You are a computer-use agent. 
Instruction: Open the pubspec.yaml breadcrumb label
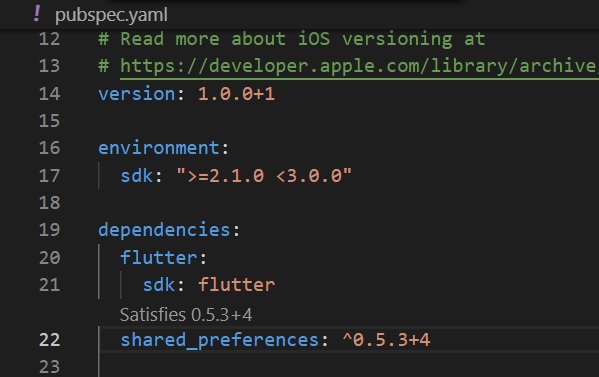coord(111,15)
